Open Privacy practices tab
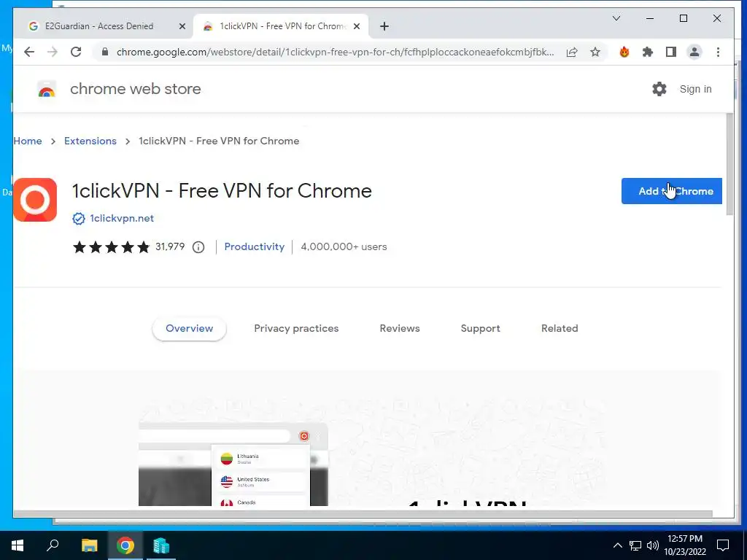 coord(296,329)
